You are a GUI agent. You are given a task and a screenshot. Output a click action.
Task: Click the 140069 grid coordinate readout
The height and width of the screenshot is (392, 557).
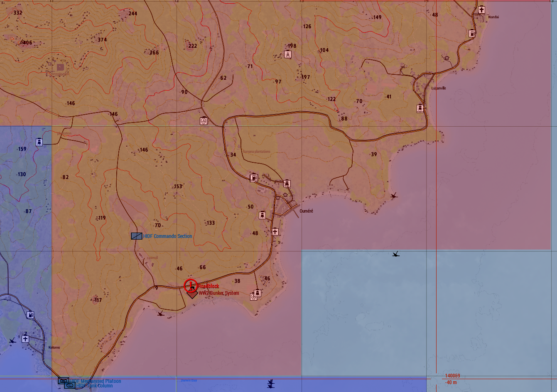[452, 376]
